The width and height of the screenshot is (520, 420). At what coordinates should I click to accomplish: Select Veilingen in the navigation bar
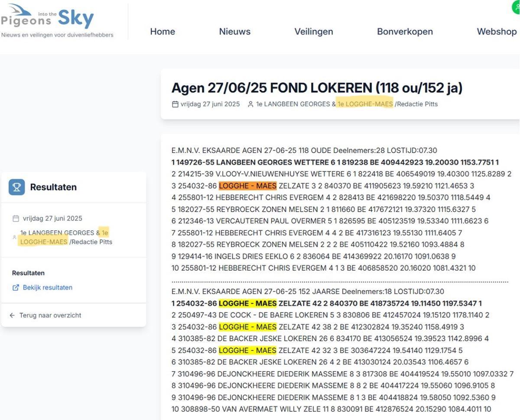coord(314,31)
